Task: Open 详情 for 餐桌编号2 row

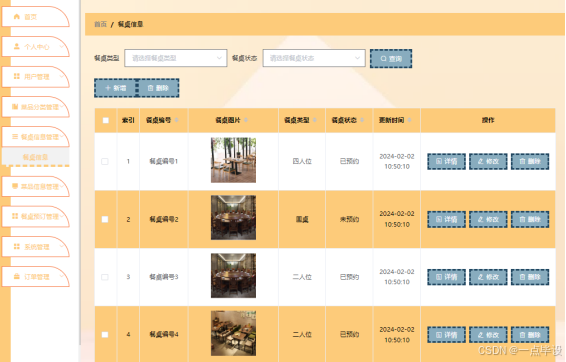Action: point(446,219)
